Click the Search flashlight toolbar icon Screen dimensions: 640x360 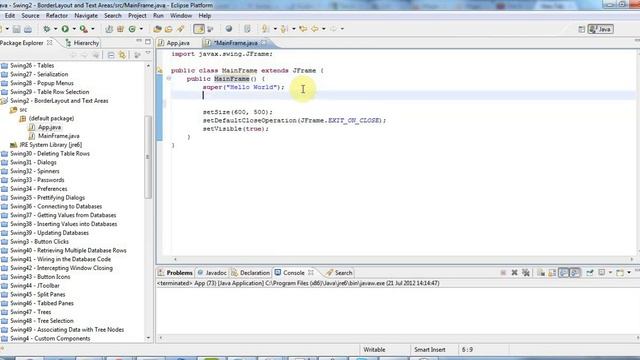coord(180,29)
